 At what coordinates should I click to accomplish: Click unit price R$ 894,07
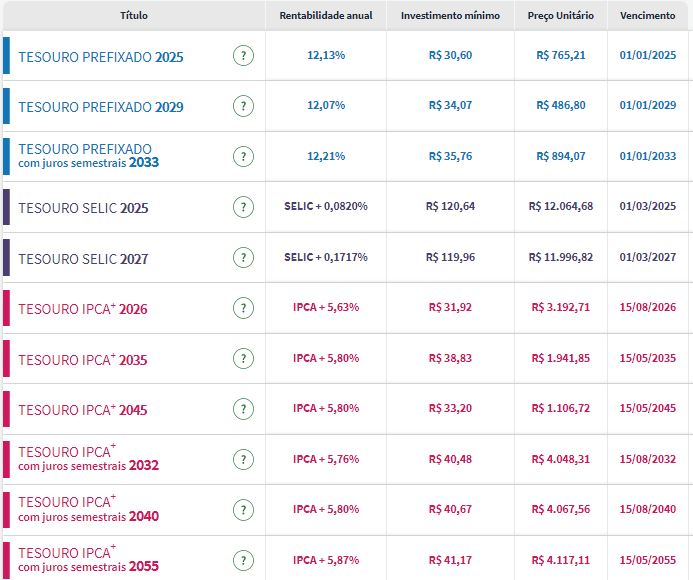[561, 156]
